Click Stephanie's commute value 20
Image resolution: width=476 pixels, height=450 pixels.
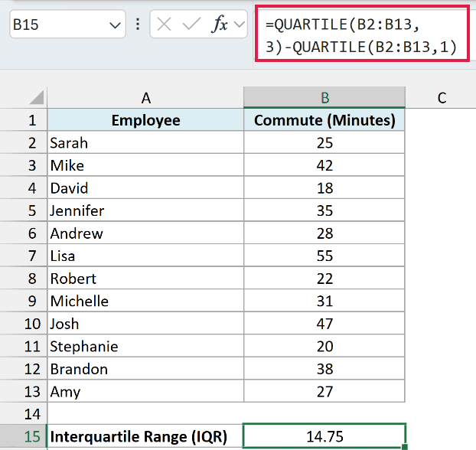point(324,346)
